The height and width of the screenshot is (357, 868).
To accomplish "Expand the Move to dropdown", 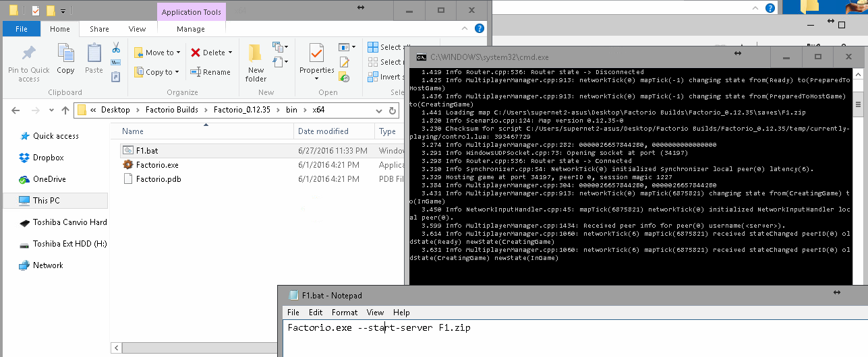I will (x=178, y=53).
